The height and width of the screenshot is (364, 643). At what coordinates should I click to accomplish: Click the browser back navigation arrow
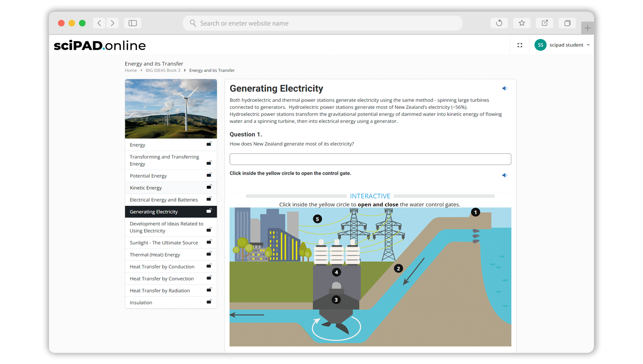tap(99, 23)
